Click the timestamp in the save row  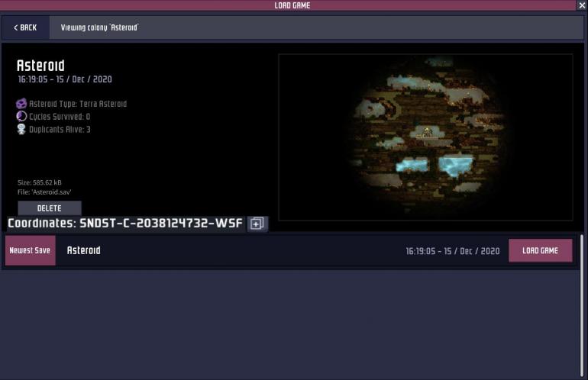(453, 251)
